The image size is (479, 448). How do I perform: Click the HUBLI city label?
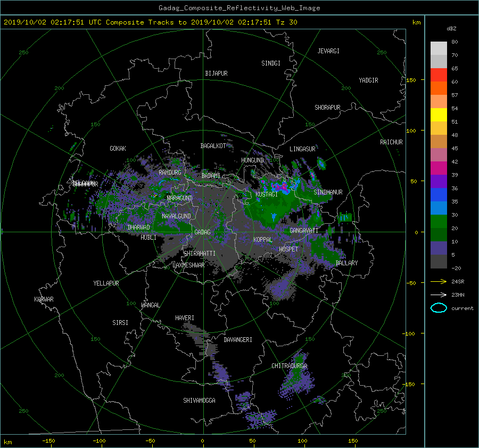pyautogui.click(x=148, y=238)
